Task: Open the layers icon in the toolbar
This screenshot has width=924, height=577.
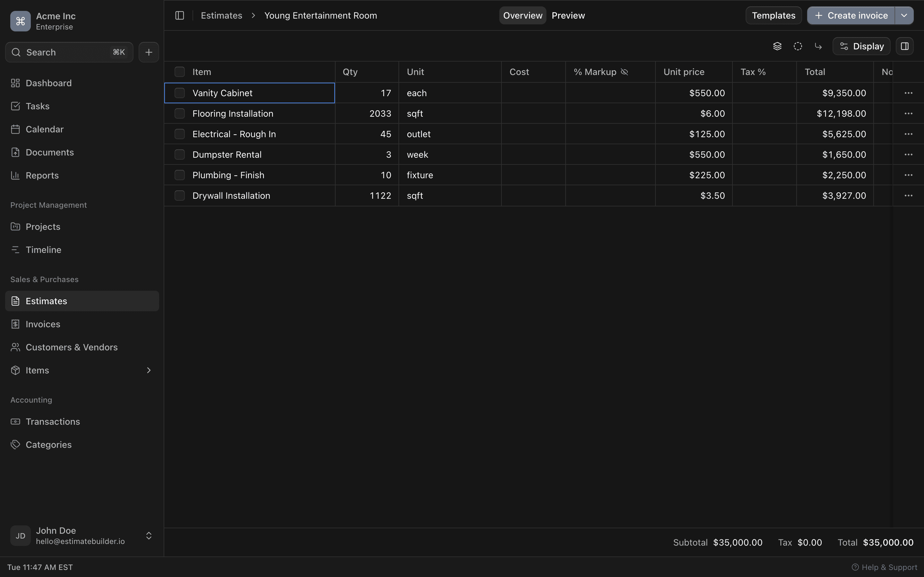Action: 777,46
